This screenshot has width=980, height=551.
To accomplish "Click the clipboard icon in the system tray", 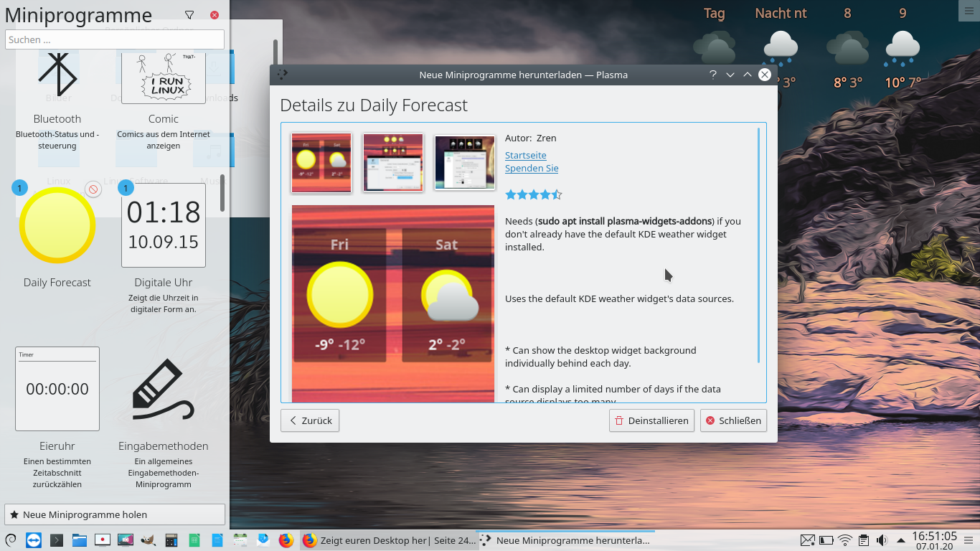I will tap(864, 540).
